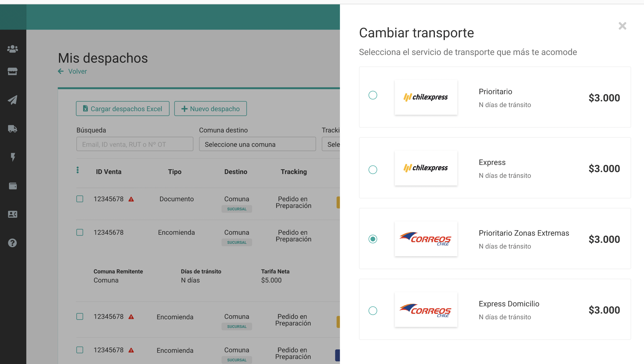Select Chilexpress Prioritario radio option
Image resolution: width=644 pixels, height=364 pixels.
click(x=373, y=95)
